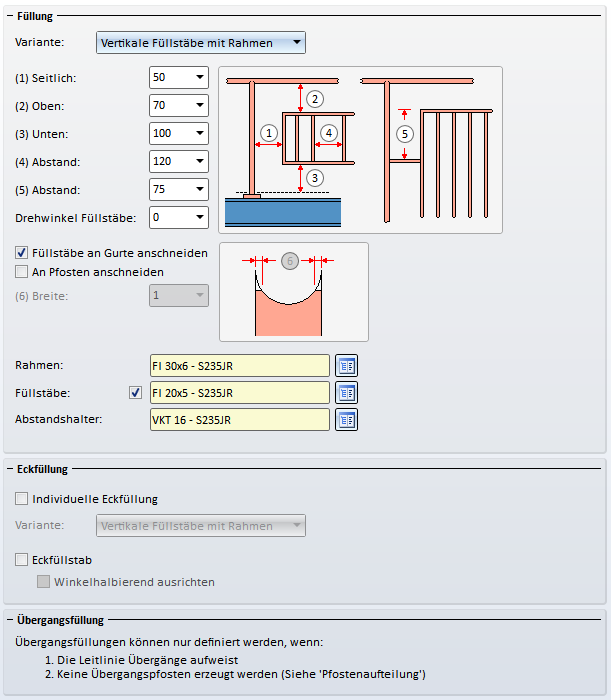Toggle 'Füllstäbe an Gurte anschneiden' checkbox
611x700 pixels.
(x=21, y=253)
